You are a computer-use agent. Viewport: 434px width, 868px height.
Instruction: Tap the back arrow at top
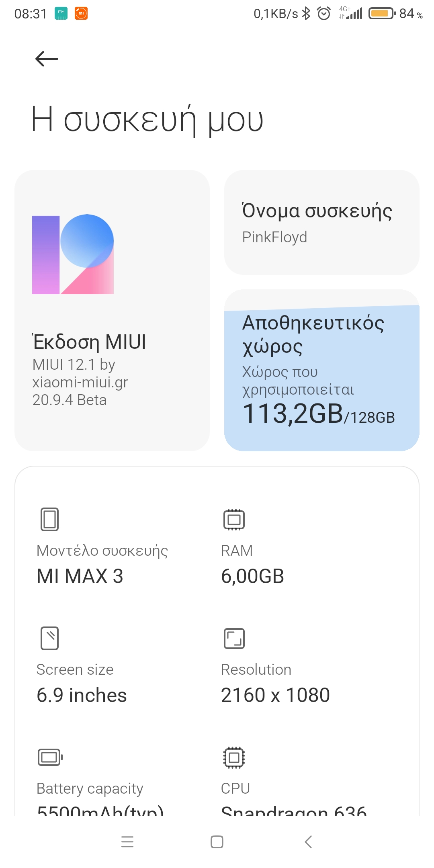click(47, 59)
